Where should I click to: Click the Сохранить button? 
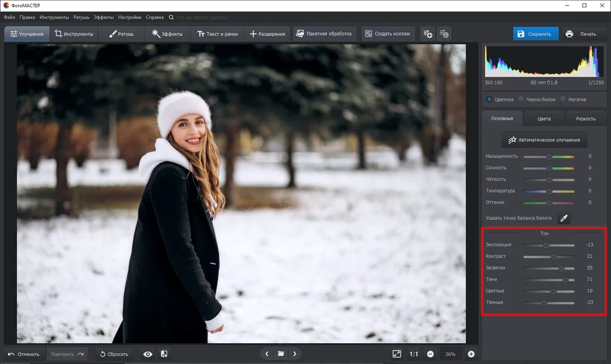tap(535, 34)
